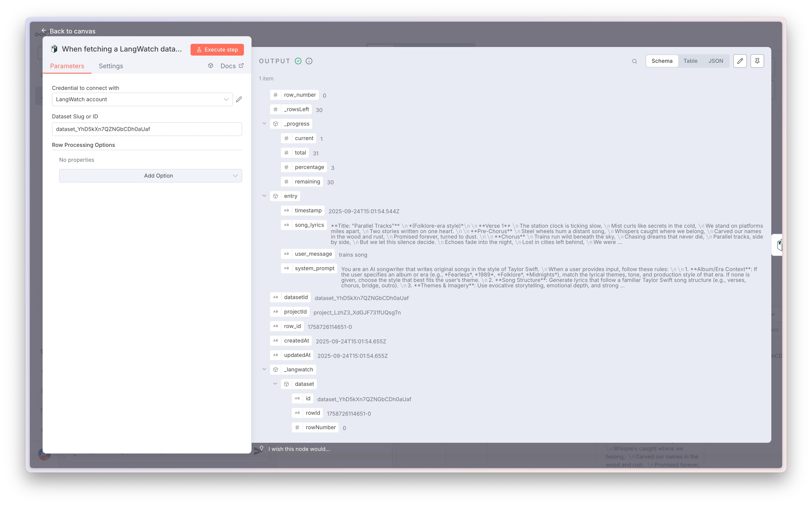812x506 pixels.
Task: Open the LangWatch account credential dropdown
Action: click(x=142, y=99)
